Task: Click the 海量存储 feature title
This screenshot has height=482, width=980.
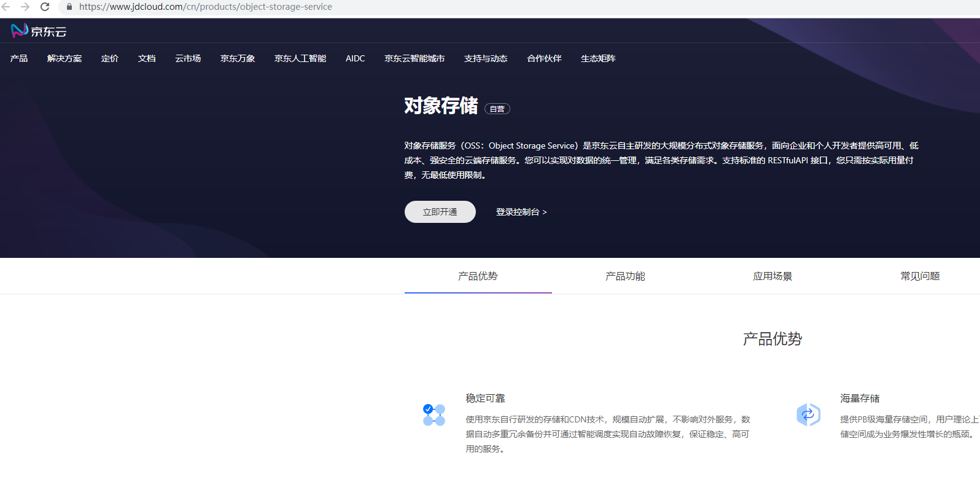Action: [x=860, y=398]
